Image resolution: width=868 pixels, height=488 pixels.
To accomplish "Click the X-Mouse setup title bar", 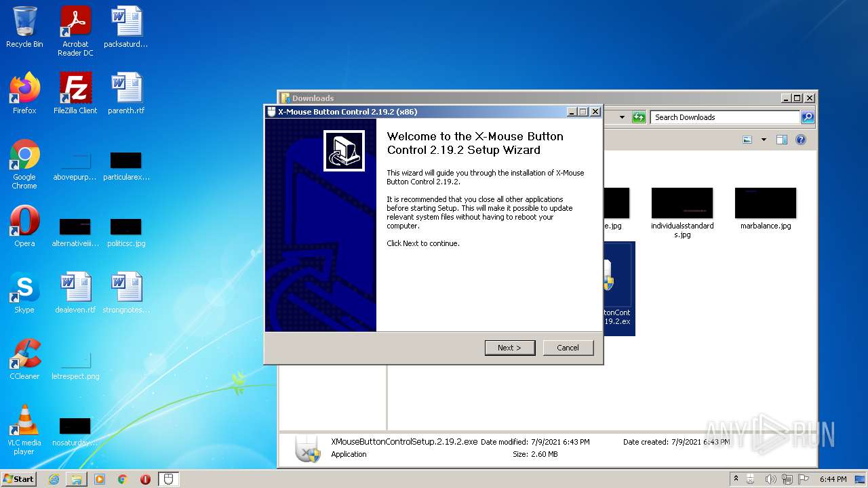I will [415, 112].
